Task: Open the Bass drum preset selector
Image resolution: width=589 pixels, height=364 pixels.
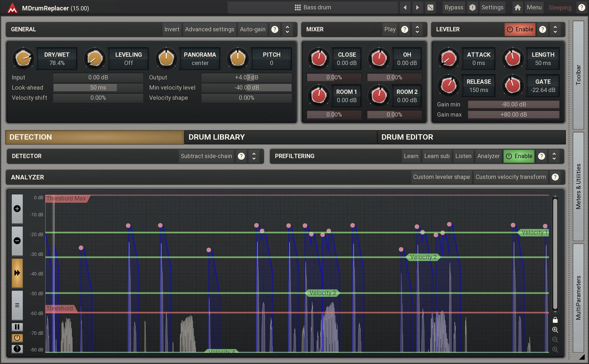Action: (313, 7)
